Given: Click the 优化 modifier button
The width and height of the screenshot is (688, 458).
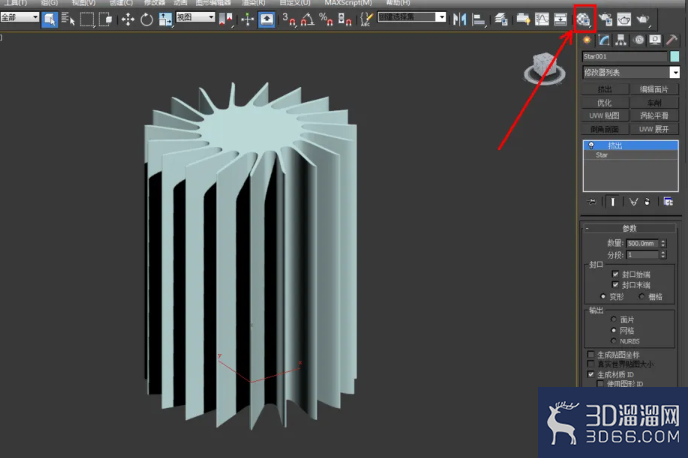Looking at the screenshot, I should [x=605, y=103].
